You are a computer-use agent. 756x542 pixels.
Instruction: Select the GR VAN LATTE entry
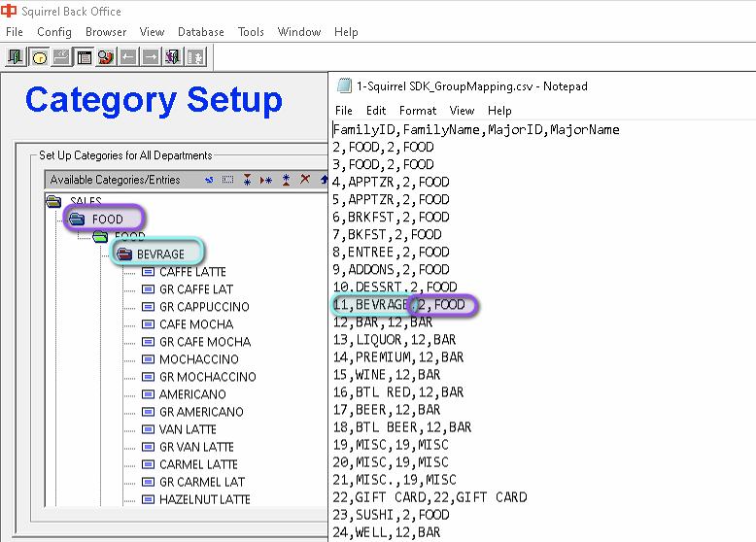tap(196, 447)
